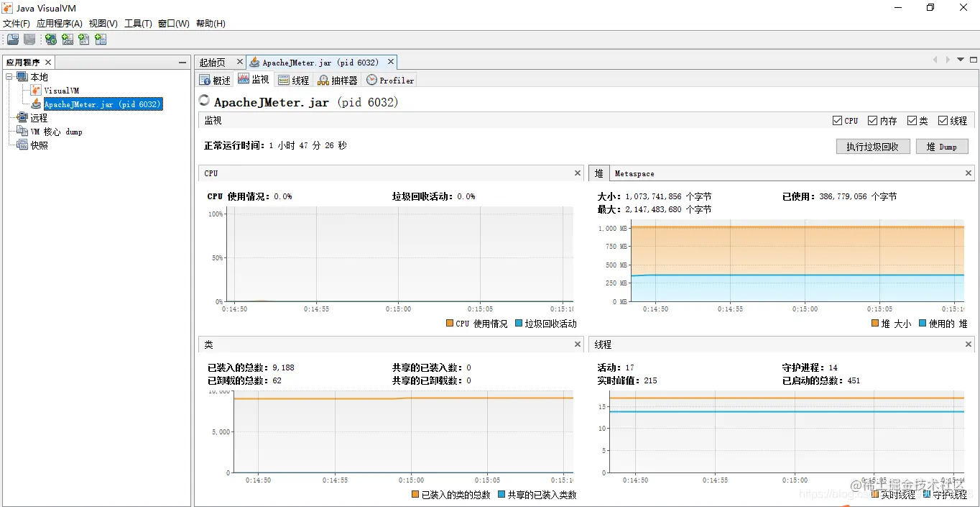Click the Java icon on ApacheJMeter.jar tab
Screen dimensions: 980x507
[x=254, y=63]
